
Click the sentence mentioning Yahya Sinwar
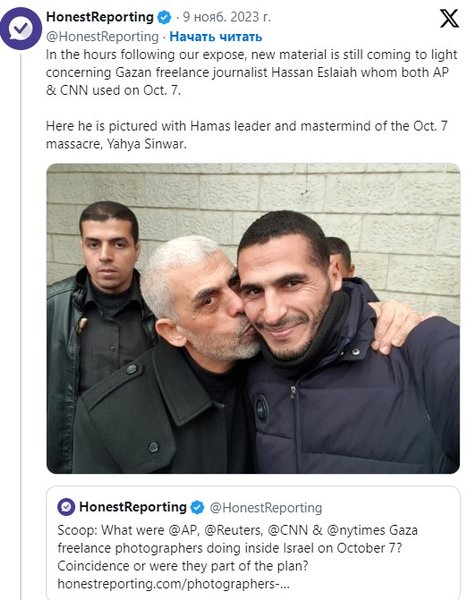pyautogui.click(x=246, y=135)
